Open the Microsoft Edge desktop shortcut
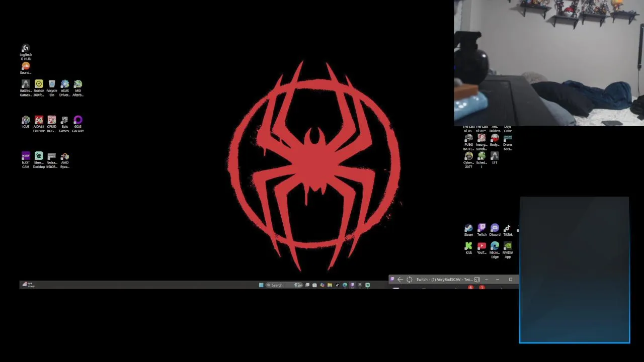The image size is (644, 362). (x=495, y=250)
